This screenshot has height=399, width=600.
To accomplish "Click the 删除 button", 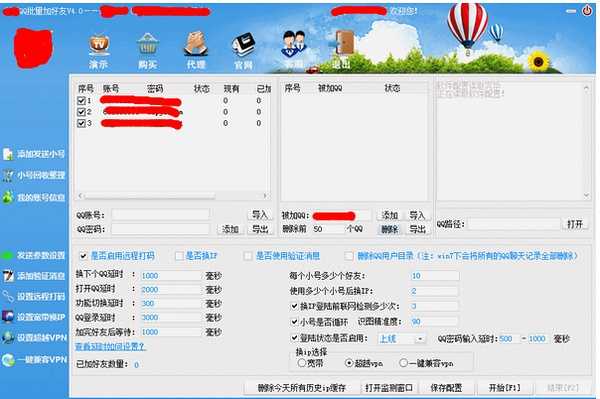I will coord(390,229).
